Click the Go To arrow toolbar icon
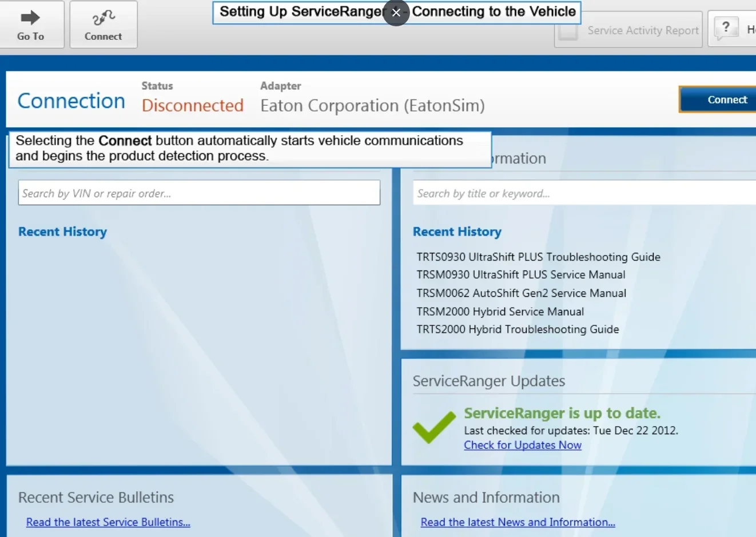The image size is (756, 537). pos(30,18)
